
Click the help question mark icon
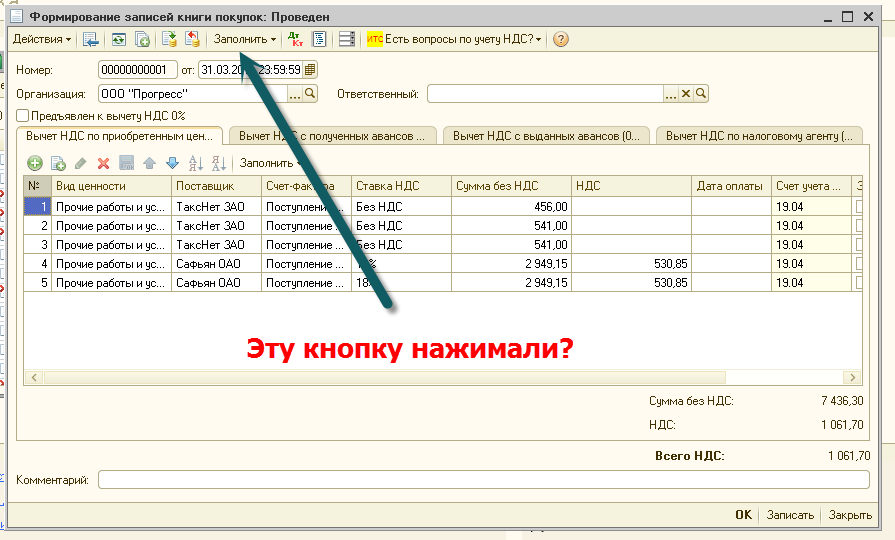click(561, 39)
